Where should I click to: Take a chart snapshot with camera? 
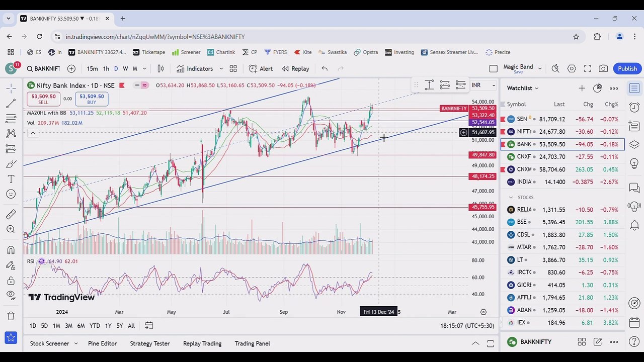tap(603, 69)
